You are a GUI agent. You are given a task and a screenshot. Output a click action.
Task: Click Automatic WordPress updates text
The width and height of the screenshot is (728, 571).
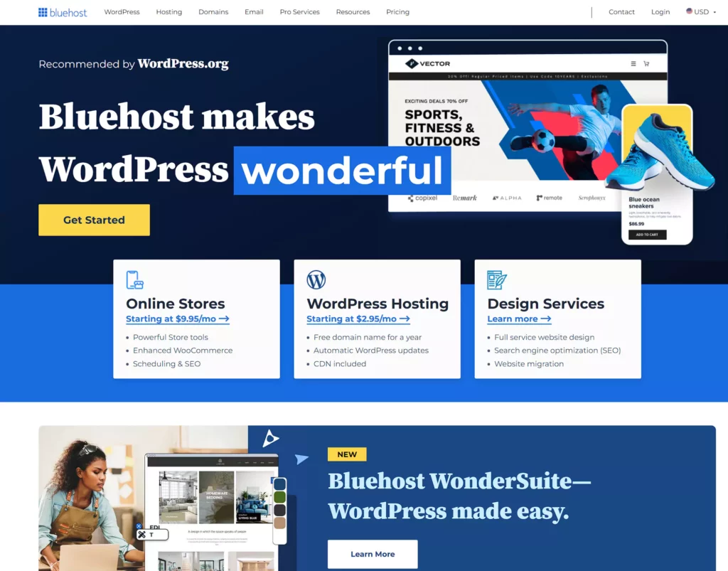(371, 351)
